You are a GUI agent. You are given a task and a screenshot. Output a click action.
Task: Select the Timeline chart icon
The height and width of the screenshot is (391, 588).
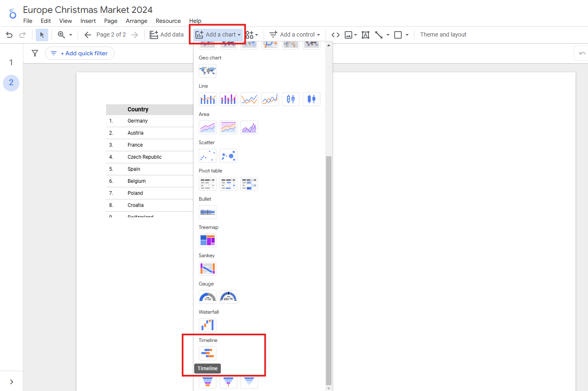tap(208, 354)
